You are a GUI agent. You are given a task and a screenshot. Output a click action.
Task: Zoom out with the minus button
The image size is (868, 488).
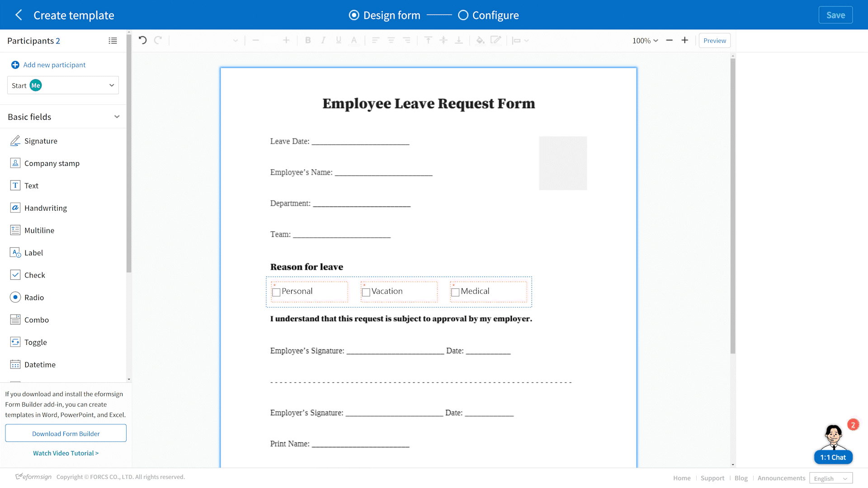[670, 40]
